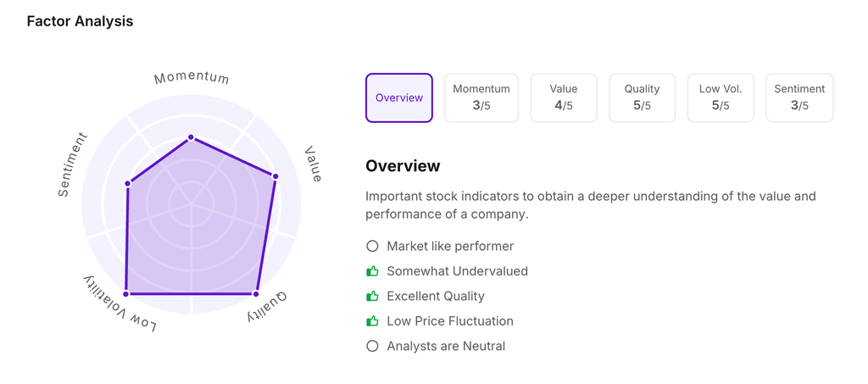Click the Quality data point on radar chart
The width and height of the screenshot is (868, 384).
pos(256,294)
